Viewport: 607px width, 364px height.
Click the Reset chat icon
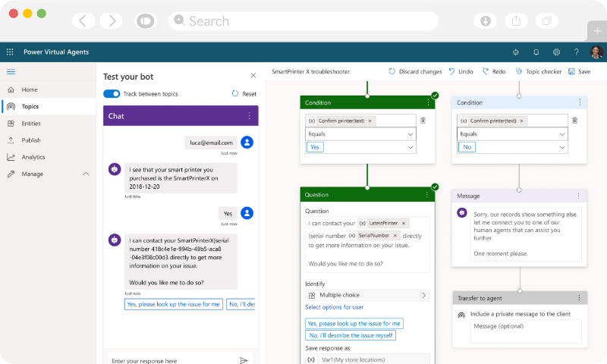pos(235,94)
